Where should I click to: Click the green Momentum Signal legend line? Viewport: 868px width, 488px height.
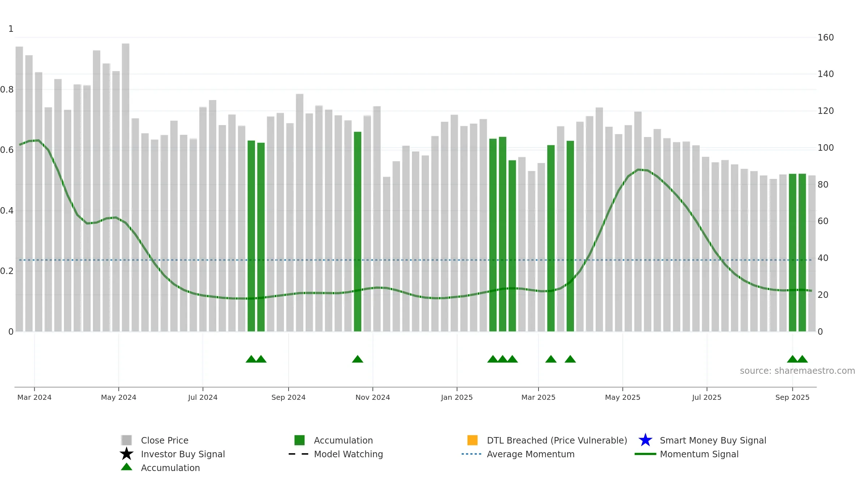click(645, 454)
